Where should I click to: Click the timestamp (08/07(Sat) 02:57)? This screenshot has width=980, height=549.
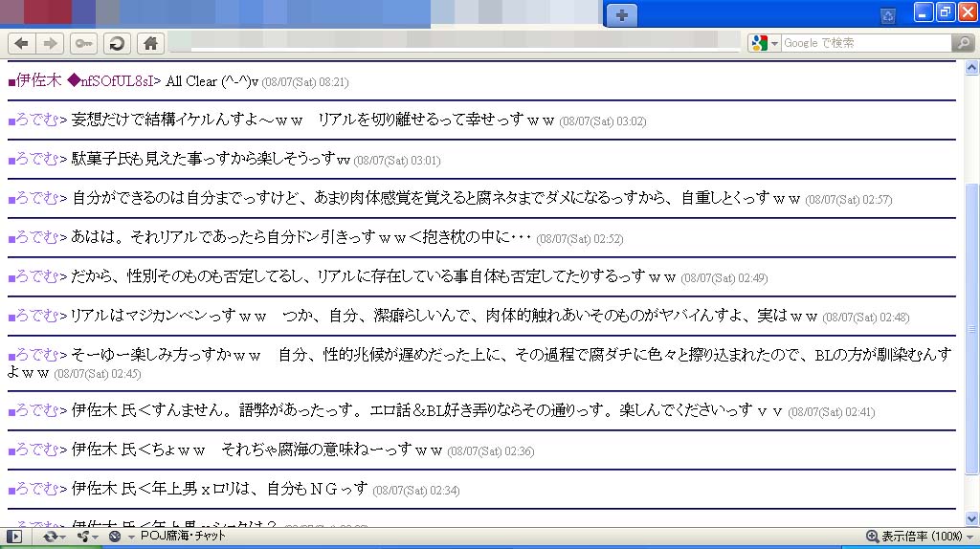tap(849, 200)
